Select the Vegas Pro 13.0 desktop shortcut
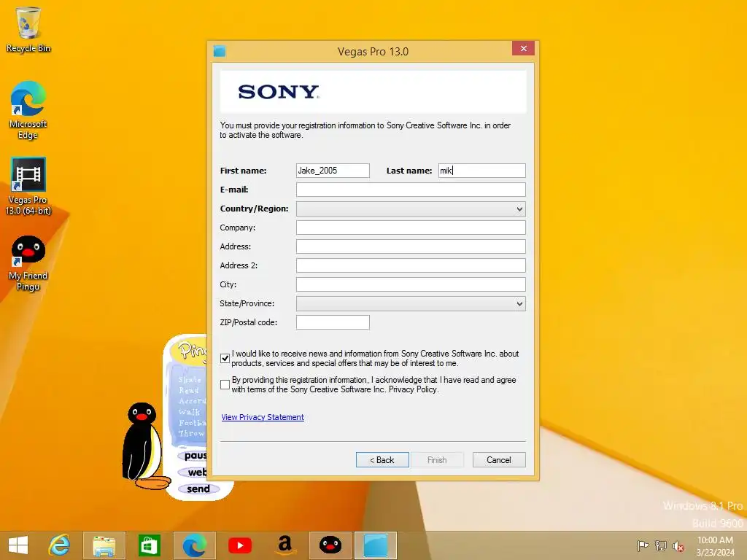This screenshot has width=747, height=560. click(x=28, y=186)
